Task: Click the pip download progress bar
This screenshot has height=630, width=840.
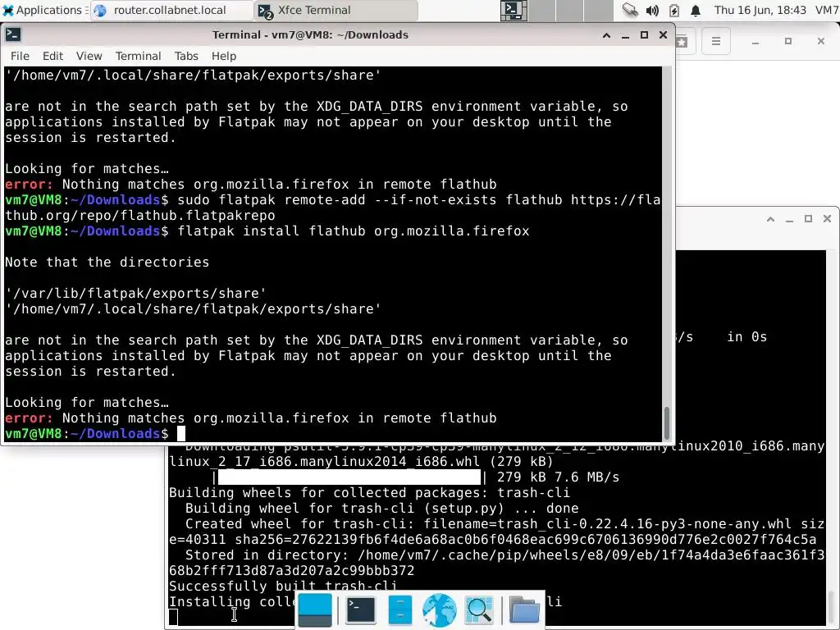Action: [349, 477]
